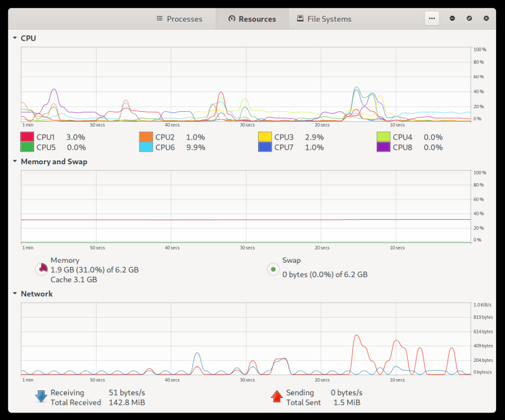Pick a color for CPU2 orange swatch
This screenshot has width=505, height=420.
click(x=146, y=137)
